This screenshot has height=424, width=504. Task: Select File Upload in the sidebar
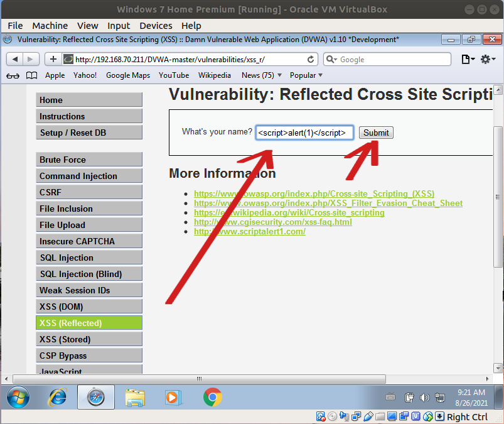click(x=89, y=225)
